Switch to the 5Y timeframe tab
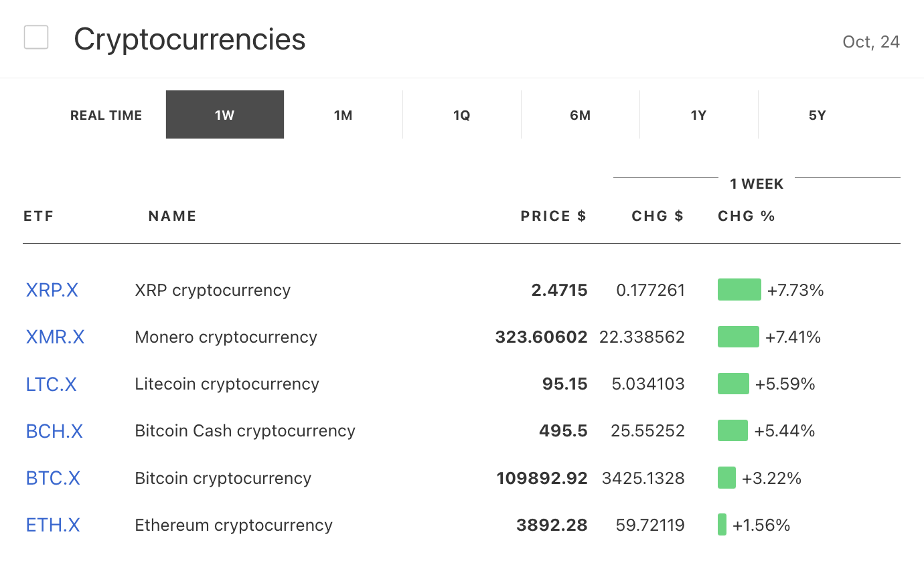 click(817, 115)
